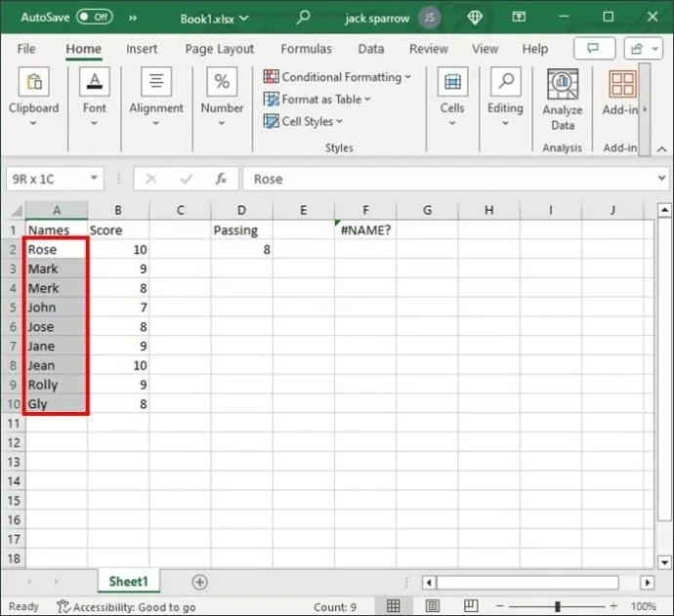Toggle the AutoSave switch

[x=93, y=18]
